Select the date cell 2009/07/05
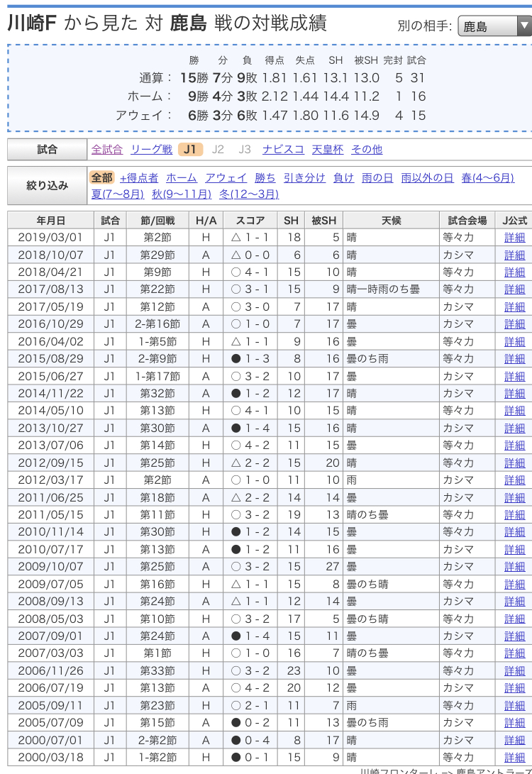The width and height of the screenshot is (532, 774). pyautogui.click(x=51, y=585)
